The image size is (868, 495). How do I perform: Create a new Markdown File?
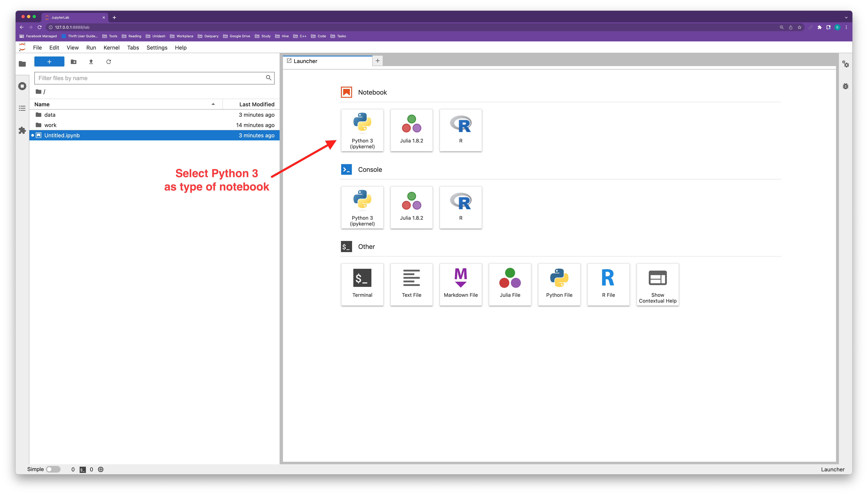[461, 285]
